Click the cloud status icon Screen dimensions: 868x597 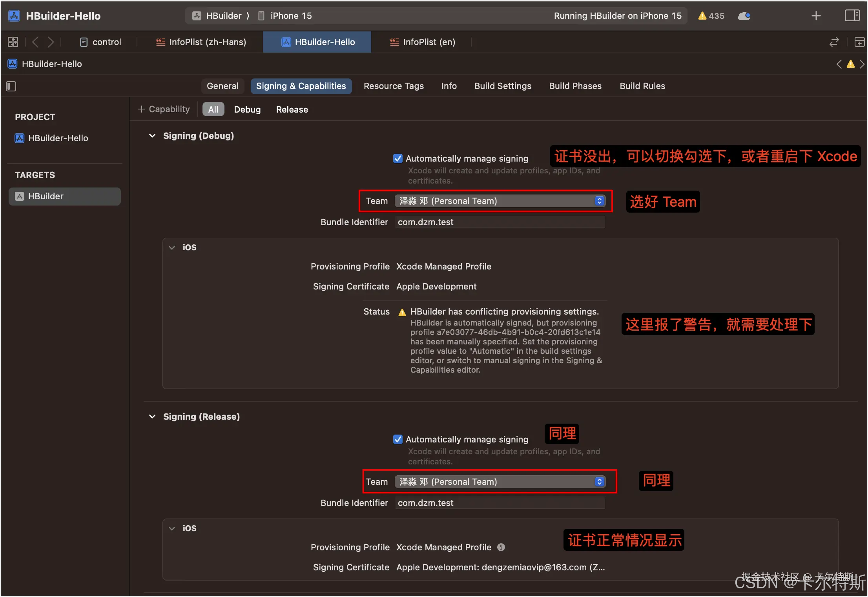point(744,16)
